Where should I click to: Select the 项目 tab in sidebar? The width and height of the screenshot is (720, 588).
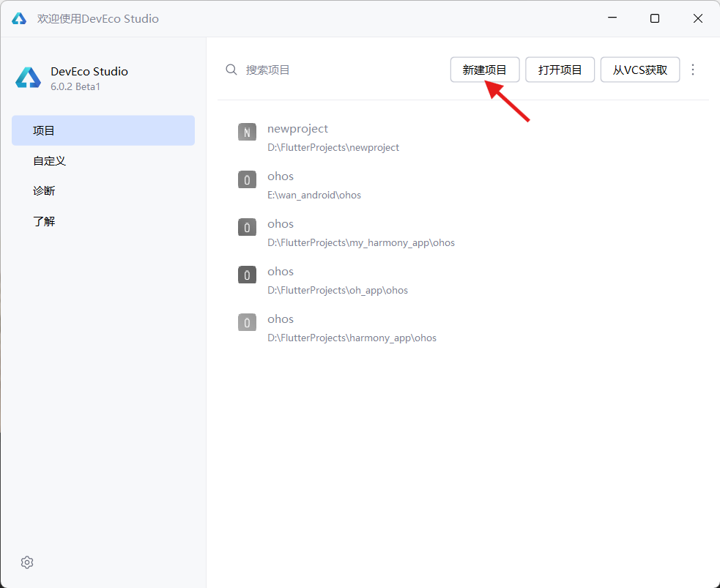(x=103, y=130)
